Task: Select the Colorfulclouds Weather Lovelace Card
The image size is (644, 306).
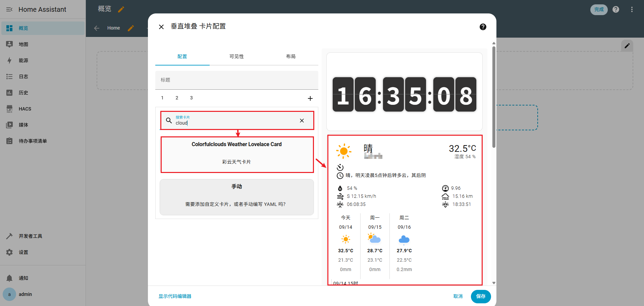Action: pos(237,155)
